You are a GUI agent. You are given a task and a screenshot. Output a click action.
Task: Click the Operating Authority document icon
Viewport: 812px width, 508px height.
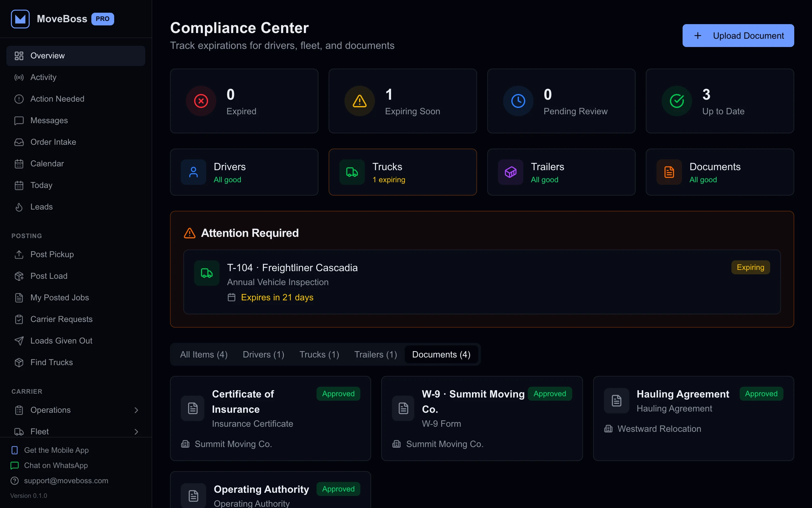click(193, 496)
